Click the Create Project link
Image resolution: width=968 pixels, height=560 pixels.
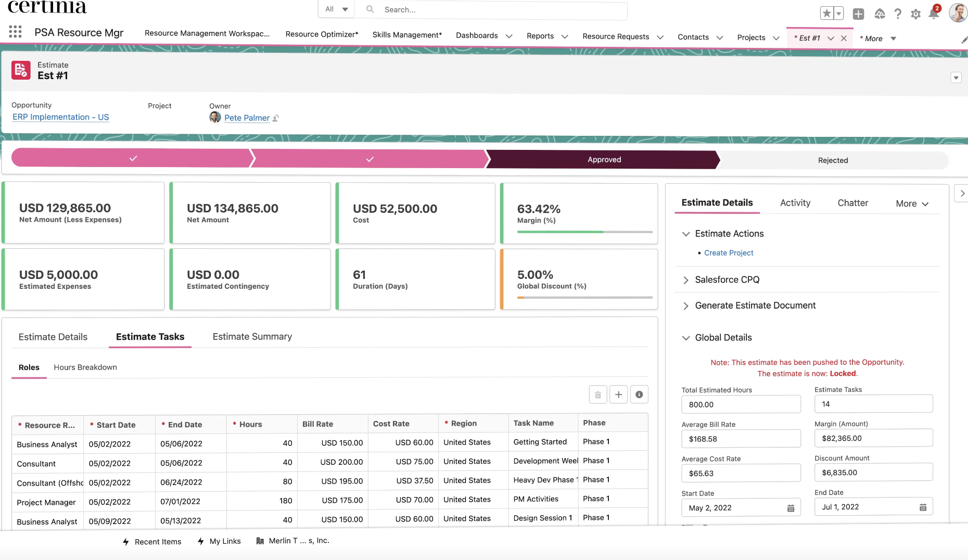[729, 253]
